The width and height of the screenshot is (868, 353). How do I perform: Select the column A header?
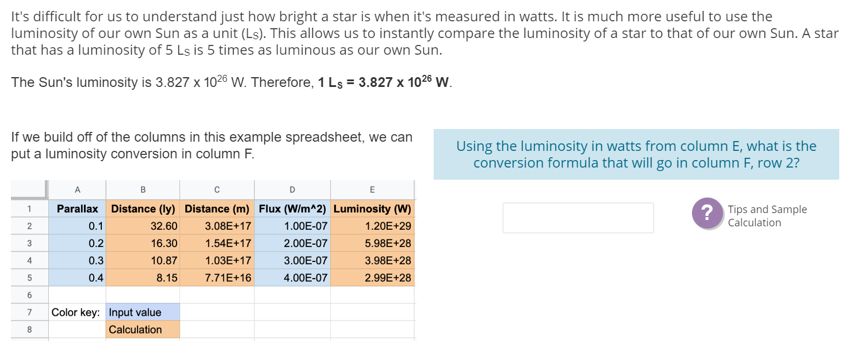[x=78, y=189]
